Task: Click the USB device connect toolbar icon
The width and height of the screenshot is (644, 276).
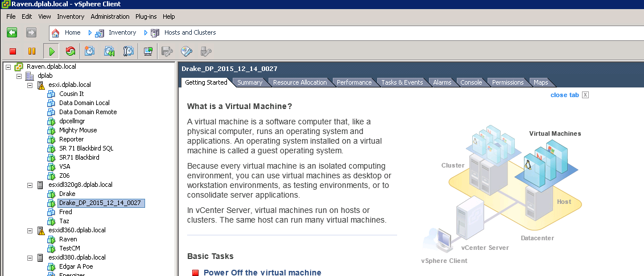Action: point(206,51)
